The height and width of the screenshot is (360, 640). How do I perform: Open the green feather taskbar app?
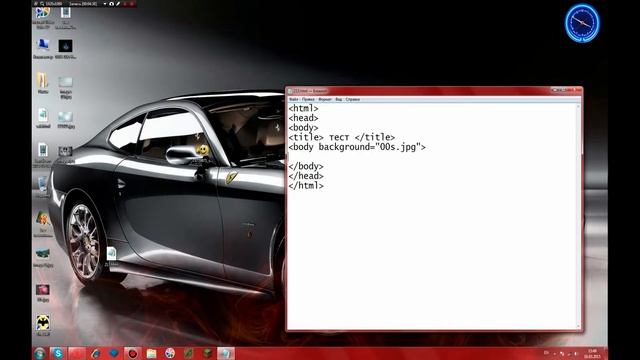[189, 353]
